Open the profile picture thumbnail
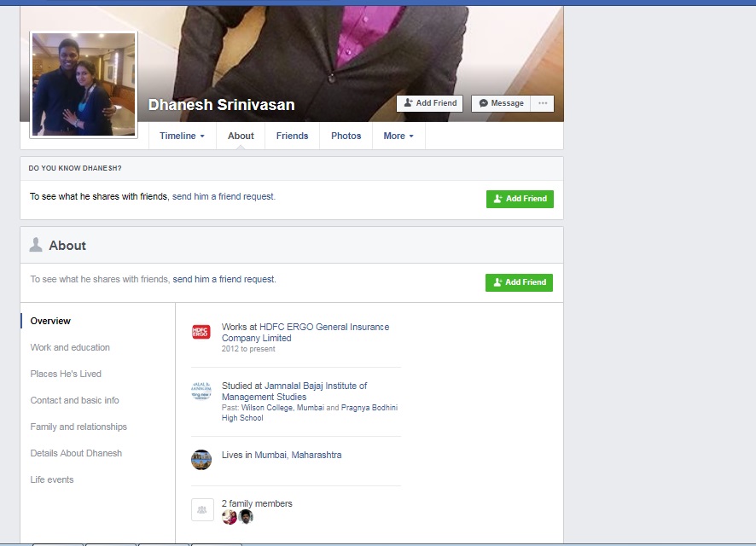Viewport: 756px width, 546px height. [x=84, y=84]
